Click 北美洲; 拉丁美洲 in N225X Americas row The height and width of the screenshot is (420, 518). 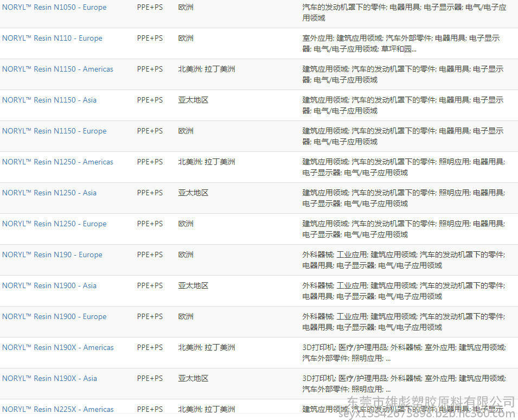[x=207, y=410]
